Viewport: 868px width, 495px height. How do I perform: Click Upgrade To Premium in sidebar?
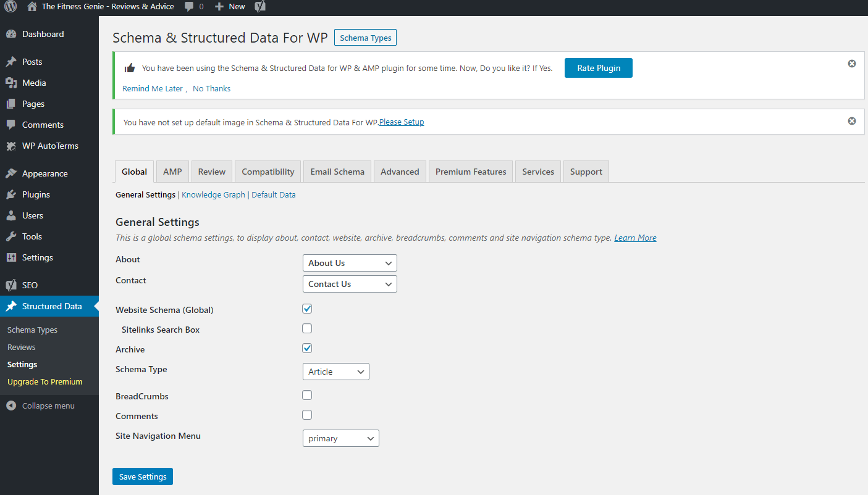click(45, 381)
